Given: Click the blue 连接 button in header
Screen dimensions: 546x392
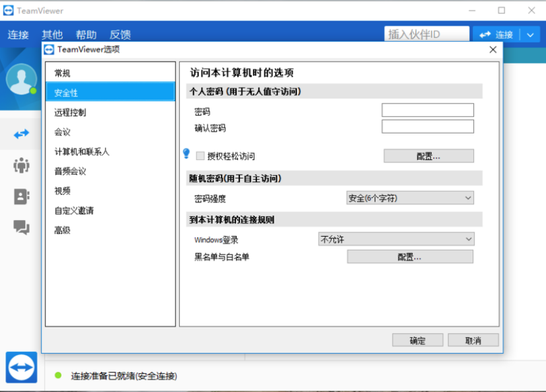Looking at the screenshot, I should [496, 35].
